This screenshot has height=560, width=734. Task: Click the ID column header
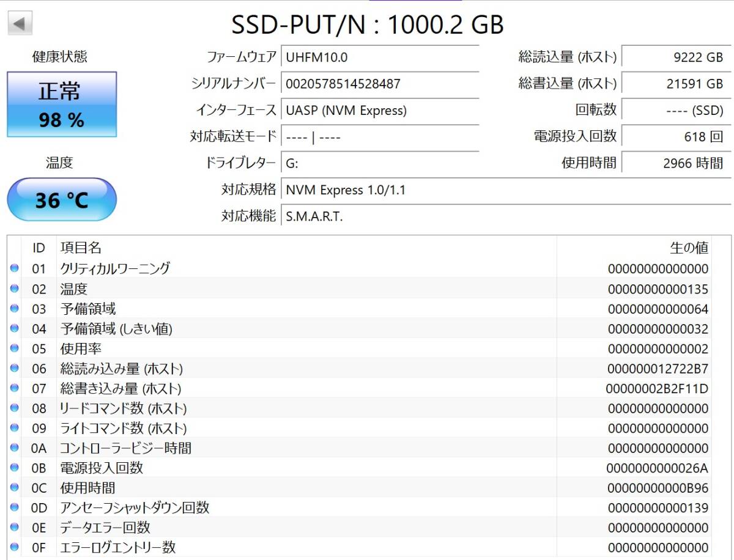pyautogui.click(x=39, y=248)
